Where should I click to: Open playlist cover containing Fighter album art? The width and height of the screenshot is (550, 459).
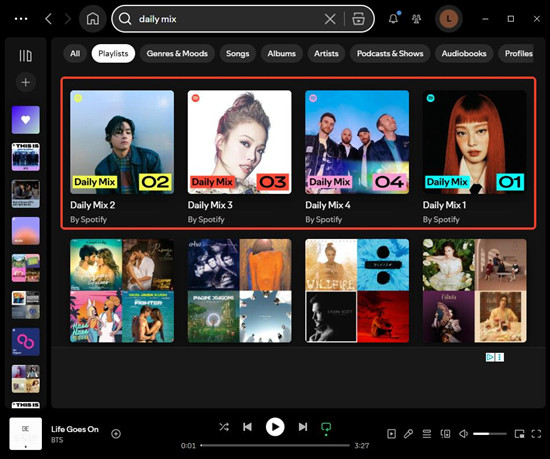pyautogui.click(x=122, y=291)
